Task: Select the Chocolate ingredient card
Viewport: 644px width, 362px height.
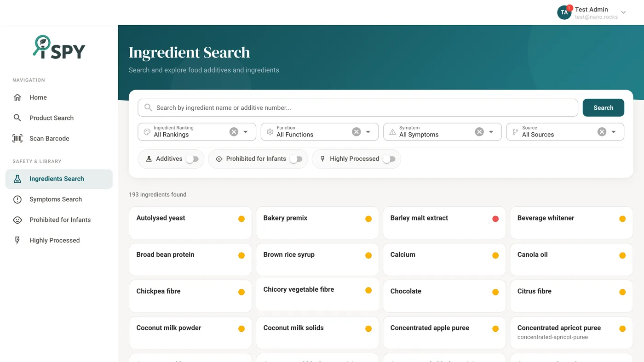Action: pos(444,296)
